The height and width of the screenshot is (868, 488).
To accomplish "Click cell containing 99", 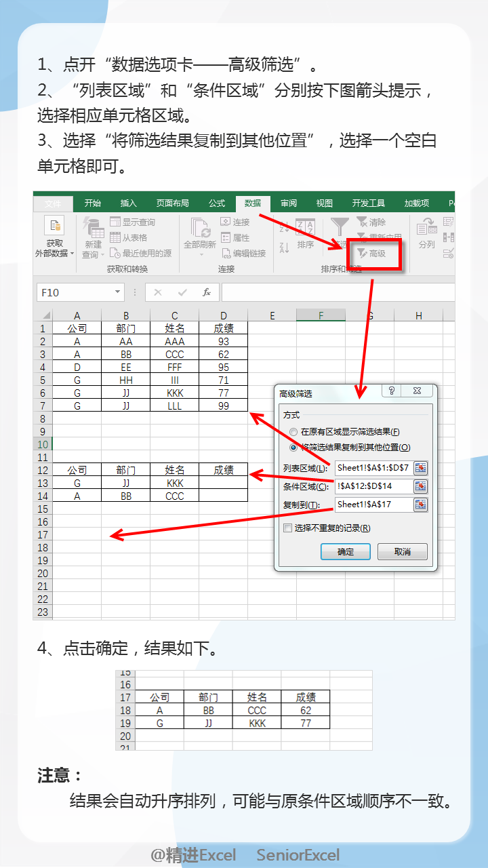I will (x=224, y=406).
